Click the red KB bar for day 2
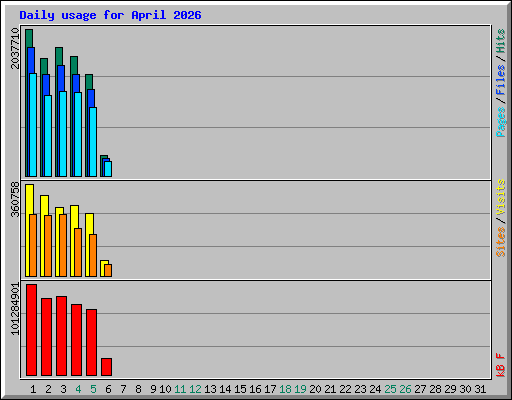The width and height of the screenshot is (512, 400). [x=46, y=337]
